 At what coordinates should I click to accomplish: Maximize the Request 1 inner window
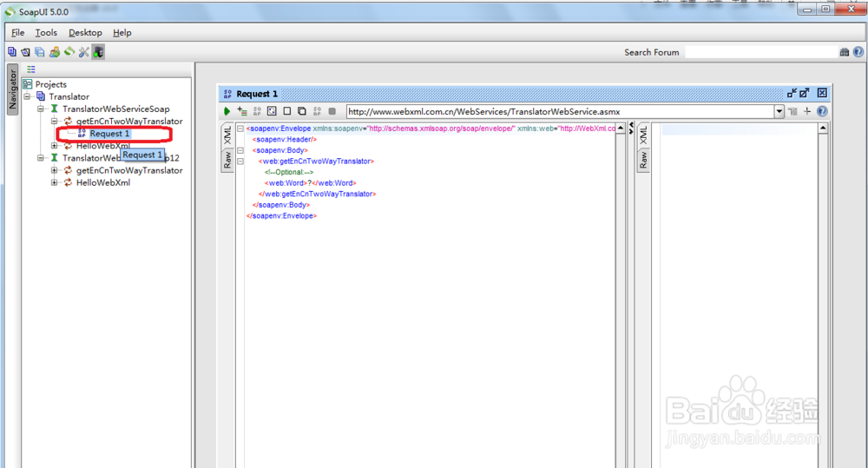click(x=805, y=93)
